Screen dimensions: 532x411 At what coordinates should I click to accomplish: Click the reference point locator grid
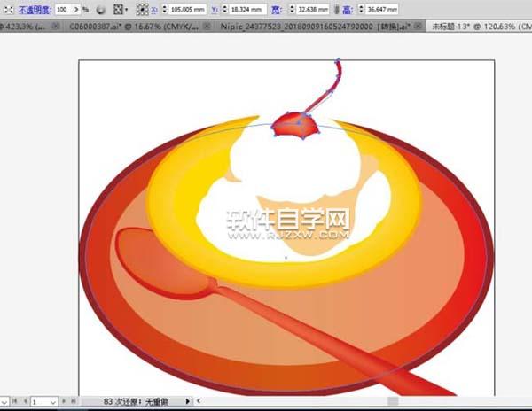(142, 10)
